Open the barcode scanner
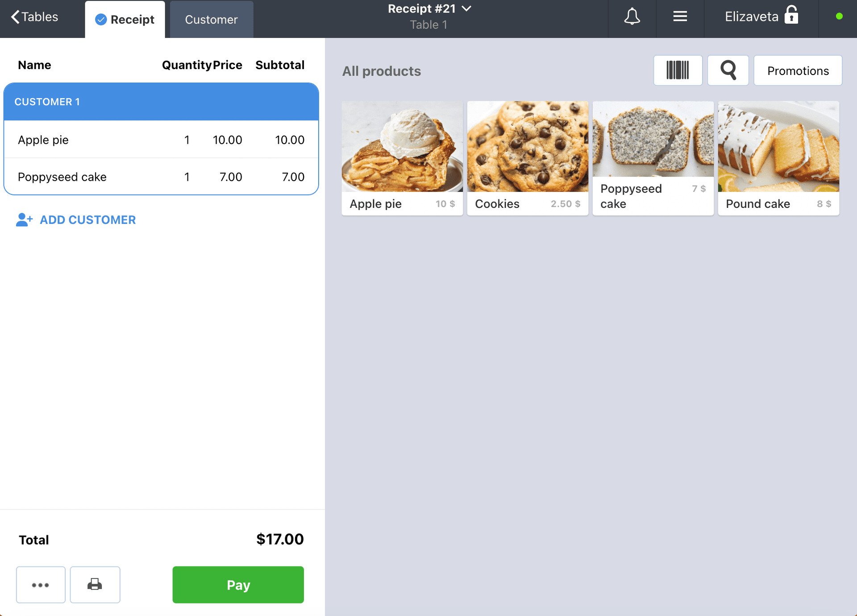857x616 pixels. tap(678, 70)
